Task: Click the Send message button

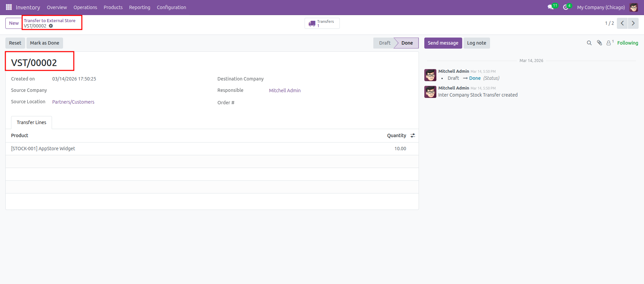Action: click(443, 43)
